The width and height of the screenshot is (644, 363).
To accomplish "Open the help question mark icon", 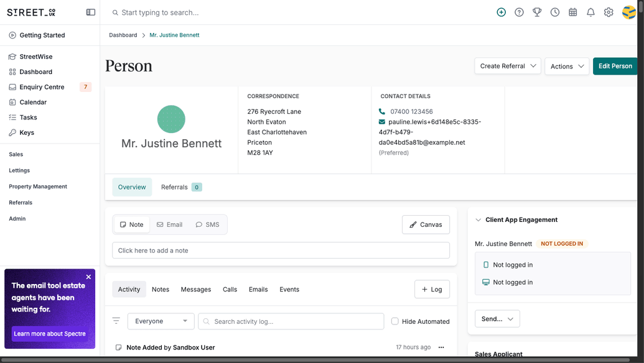I will tap(519, 12).
